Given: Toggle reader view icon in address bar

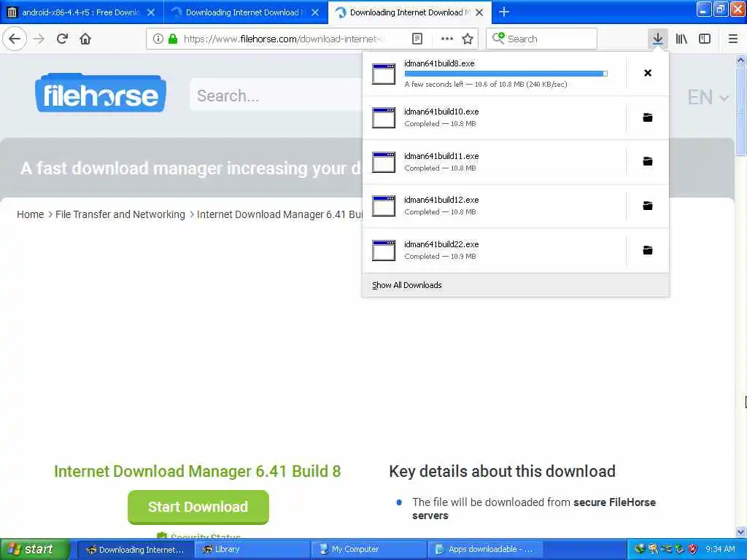Looking at the screenshot, I should click(x=417, y=39).
